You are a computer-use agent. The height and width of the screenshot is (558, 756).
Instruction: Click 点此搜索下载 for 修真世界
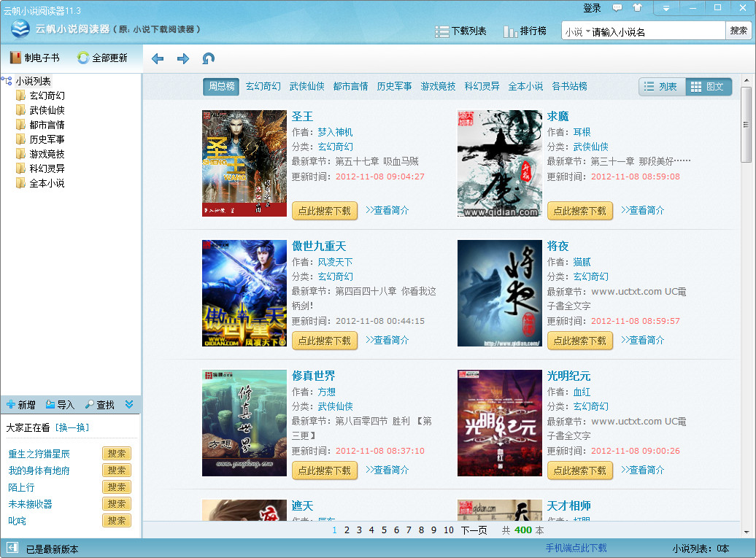click(325, 470)
